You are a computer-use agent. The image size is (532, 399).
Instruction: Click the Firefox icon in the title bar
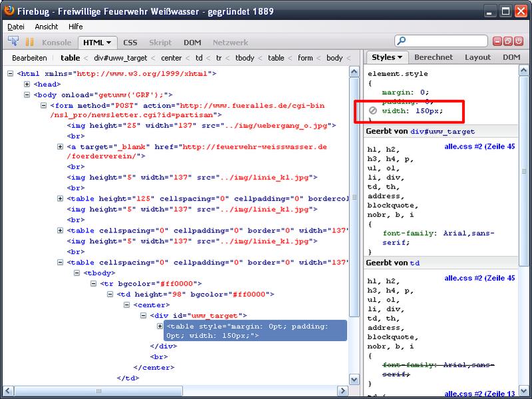pos(8,11)
